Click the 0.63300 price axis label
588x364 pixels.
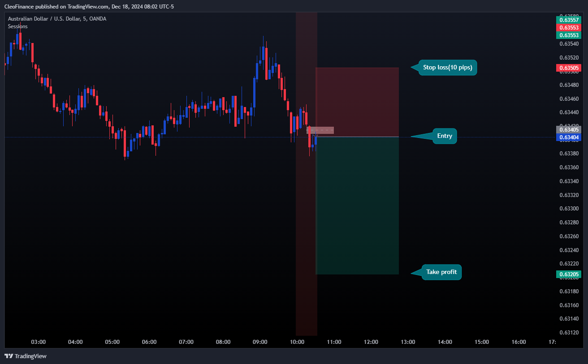569,209
